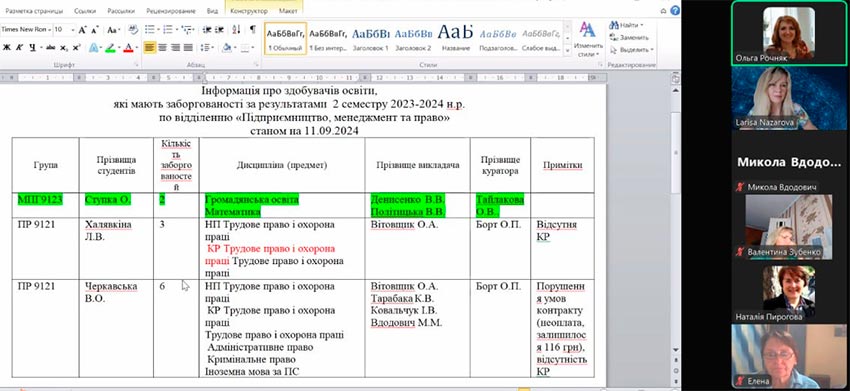Decrease paragraph indent
This screenshot has height=391, width=850.
point(207,30)
